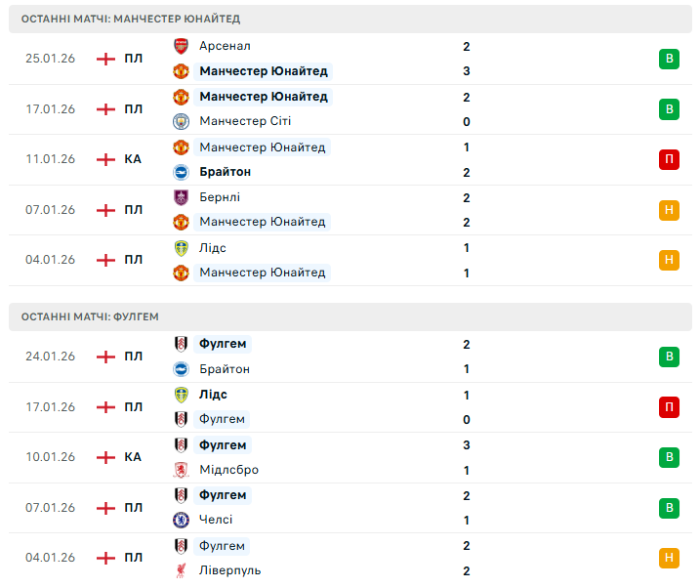This screenshot has width=700, height=588.
Task: Click the 07.01.26 Fulham vs Chelsea match date
Action: point(51,508)
